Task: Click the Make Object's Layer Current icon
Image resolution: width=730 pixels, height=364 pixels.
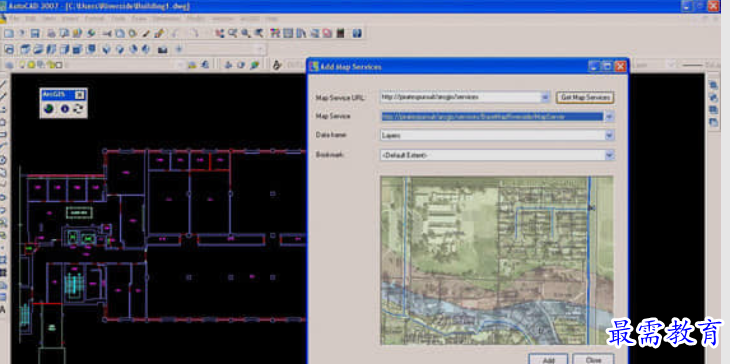Action: [x=192, y=65]
